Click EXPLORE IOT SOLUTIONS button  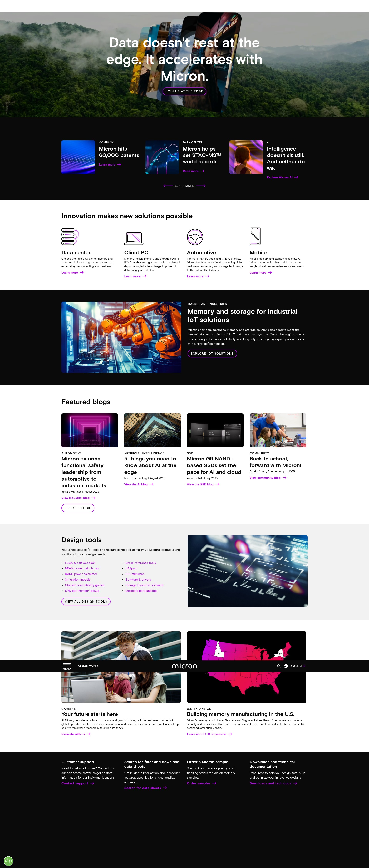point(212,354)
